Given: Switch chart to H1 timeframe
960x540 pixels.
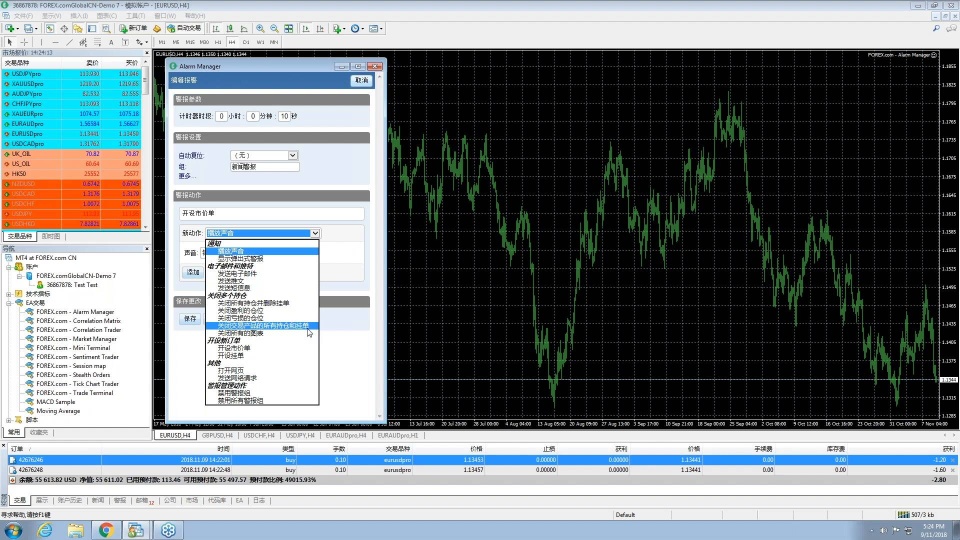Looking at the screenshot, I should click(x=218, y=42).
